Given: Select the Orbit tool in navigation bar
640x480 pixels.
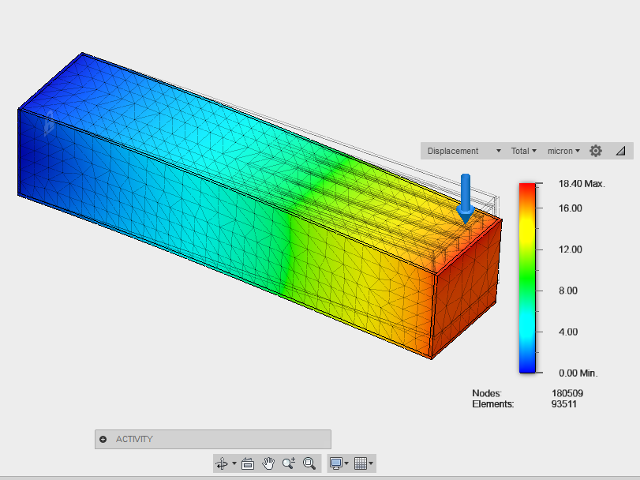Looking at the screenshot, I should click(222, 463).
